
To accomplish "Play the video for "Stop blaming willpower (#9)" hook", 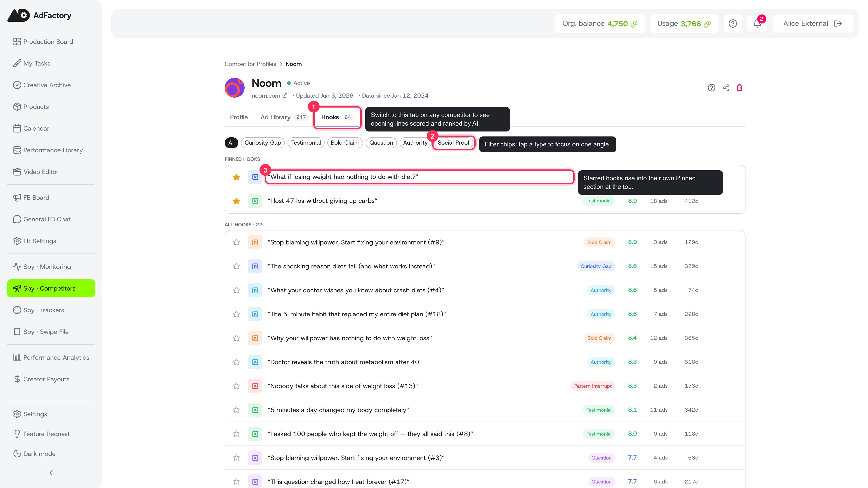I will pos(255,242).
